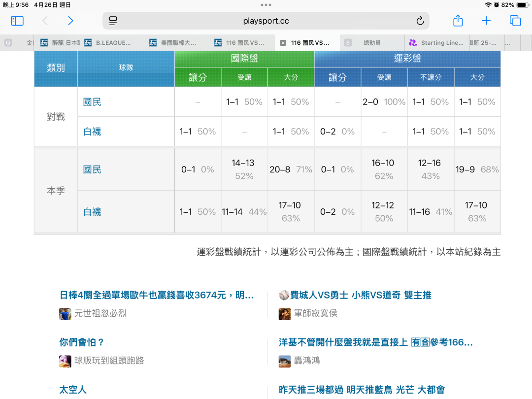Open page reader menu icon in address bar
The height and width of the screenshot is (399, 532).
pos(113,21)
